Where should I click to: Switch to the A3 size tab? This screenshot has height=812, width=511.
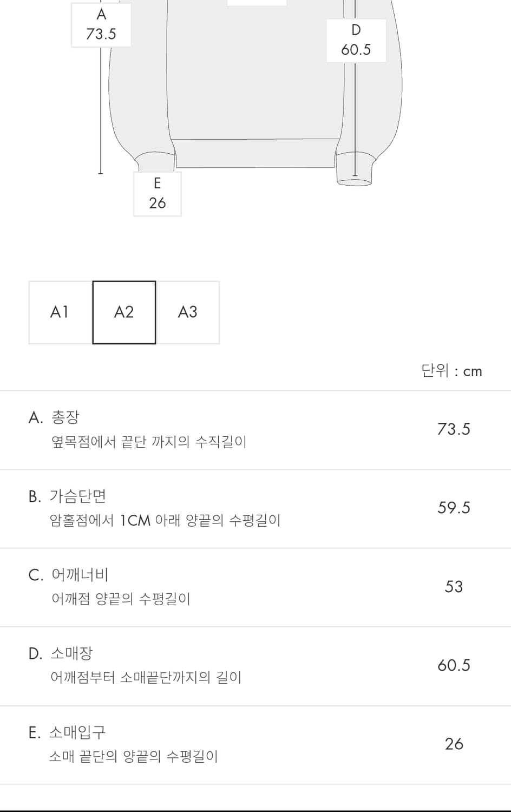pyautogui.click(x=188, y=312)
